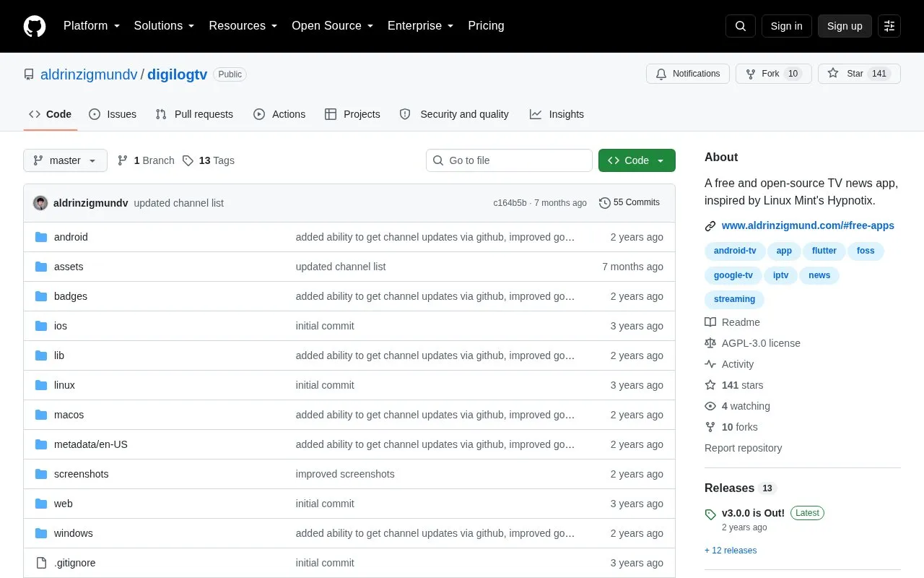924x578 pixels.
Task: Click the Notifications button
Action: pos(688,74)
